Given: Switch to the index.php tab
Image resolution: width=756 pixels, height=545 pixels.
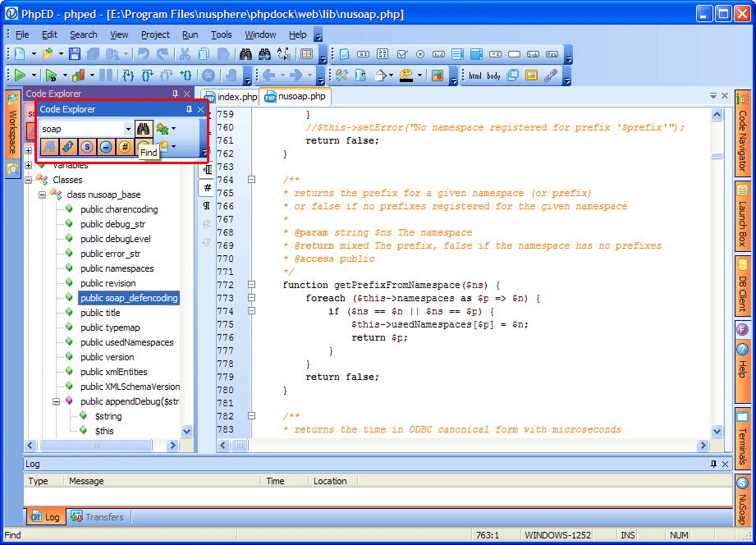Looking at the screenshot, I should tap(231, 97).
